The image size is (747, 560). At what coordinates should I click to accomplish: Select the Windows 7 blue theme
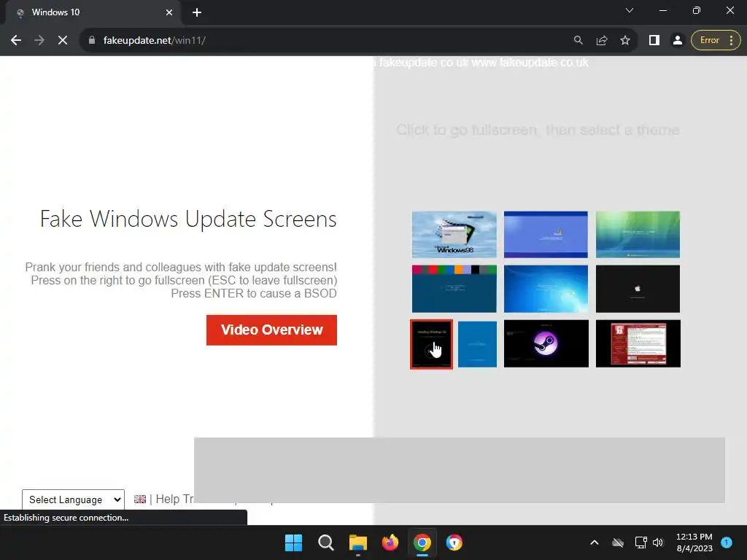(x=546, y=289)
